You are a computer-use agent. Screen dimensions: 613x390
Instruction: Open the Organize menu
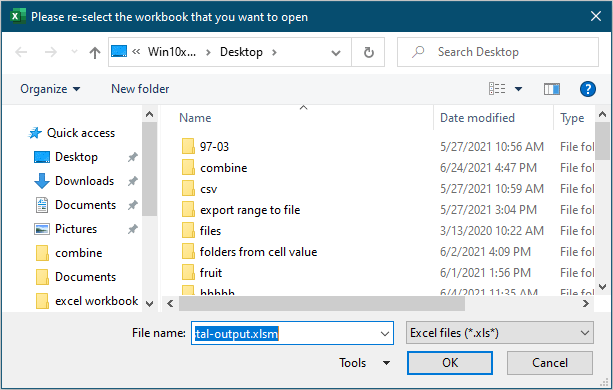click(x=50, y=89)
